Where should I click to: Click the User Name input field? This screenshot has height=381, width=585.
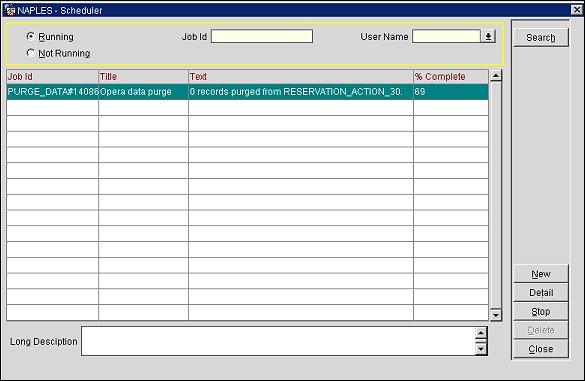[x=446, y=36]
